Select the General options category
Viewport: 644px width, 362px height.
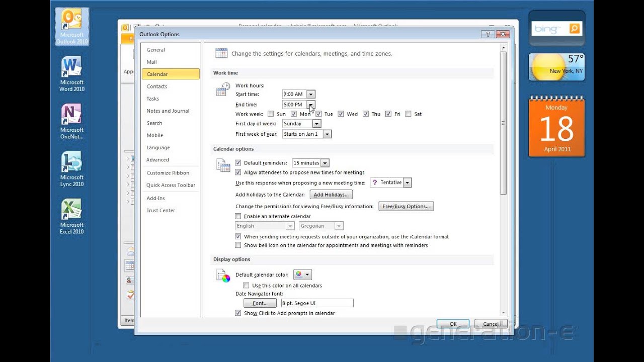tap(170, 50)
